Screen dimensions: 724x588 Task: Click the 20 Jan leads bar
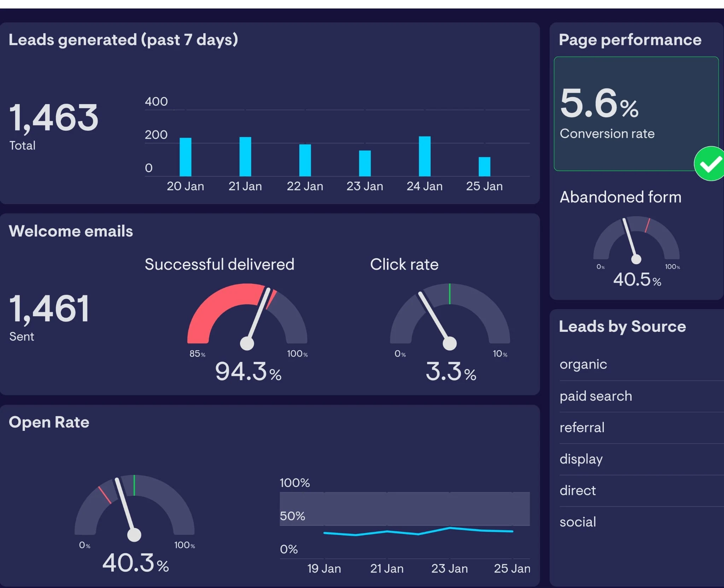coord(185,157)
